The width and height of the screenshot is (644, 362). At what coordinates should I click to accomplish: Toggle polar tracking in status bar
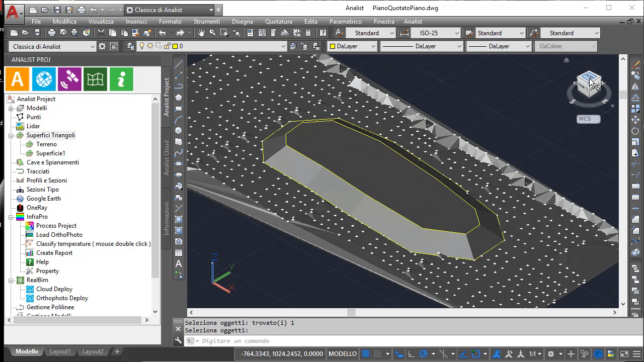pyautogui.click(x=424, y=353)
